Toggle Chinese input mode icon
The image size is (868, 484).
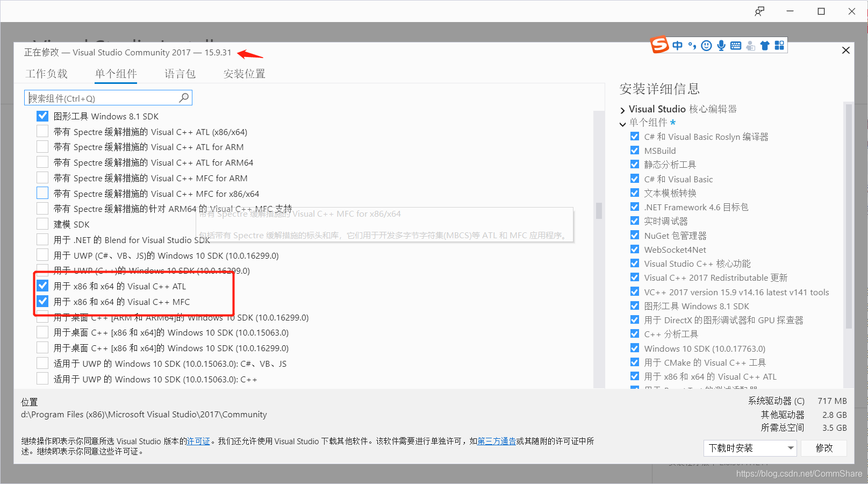[x=677, y=46]
